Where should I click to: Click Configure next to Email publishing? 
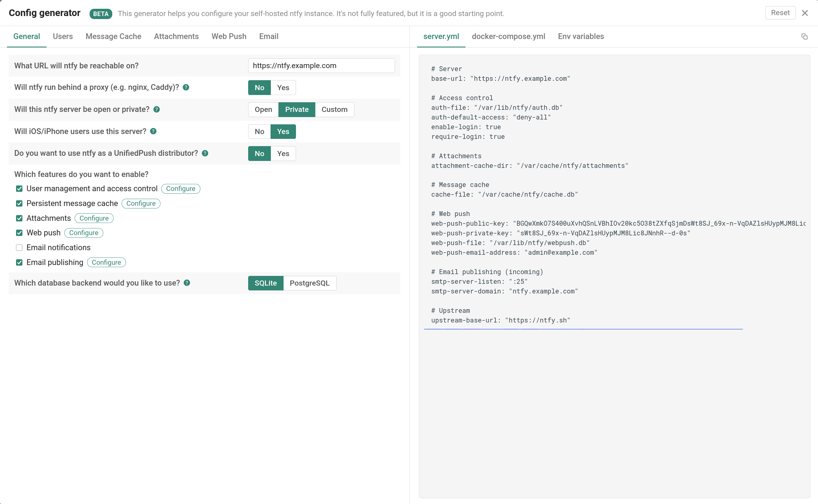[x=107, y=263]
